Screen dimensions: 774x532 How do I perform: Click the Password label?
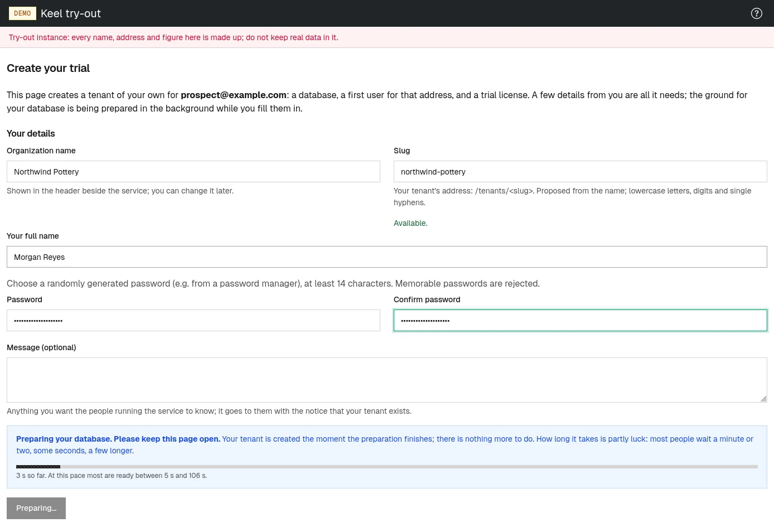tap(25, 299)
